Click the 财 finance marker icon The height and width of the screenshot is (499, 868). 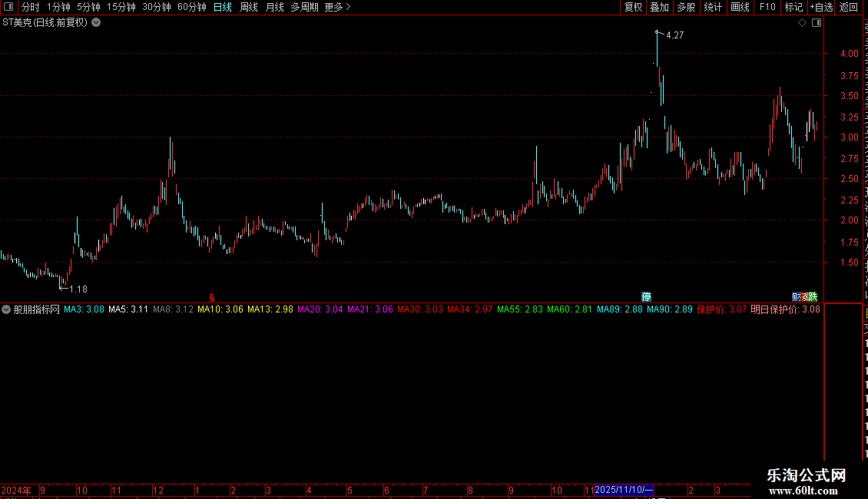[x=796, y=297]
